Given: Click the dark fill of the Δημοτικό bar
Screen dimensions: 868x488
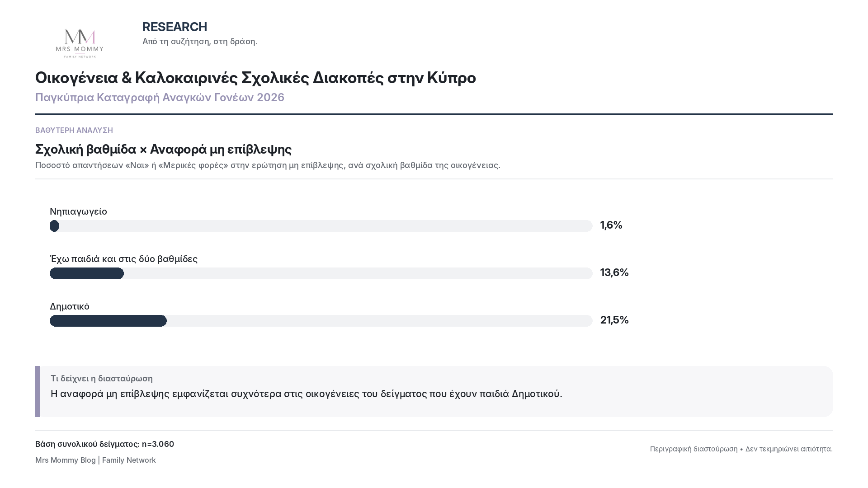Looking at the screenshot, I should point(108,321).
